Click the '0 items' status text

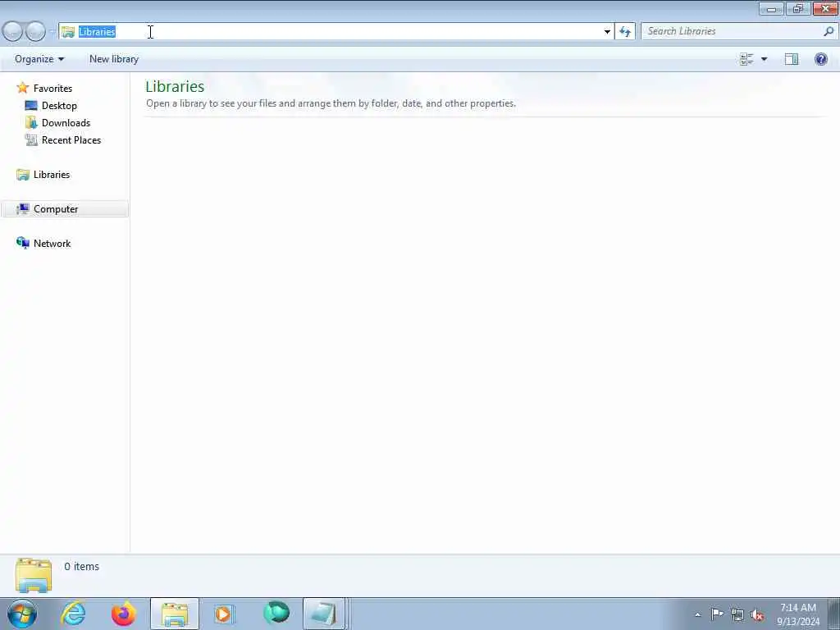[x=81, y=566]
